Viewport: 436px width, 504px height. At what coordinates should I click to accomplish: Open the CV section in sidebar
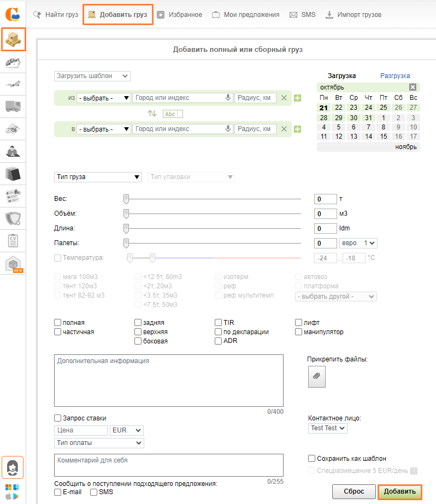[x=13, y=240]
